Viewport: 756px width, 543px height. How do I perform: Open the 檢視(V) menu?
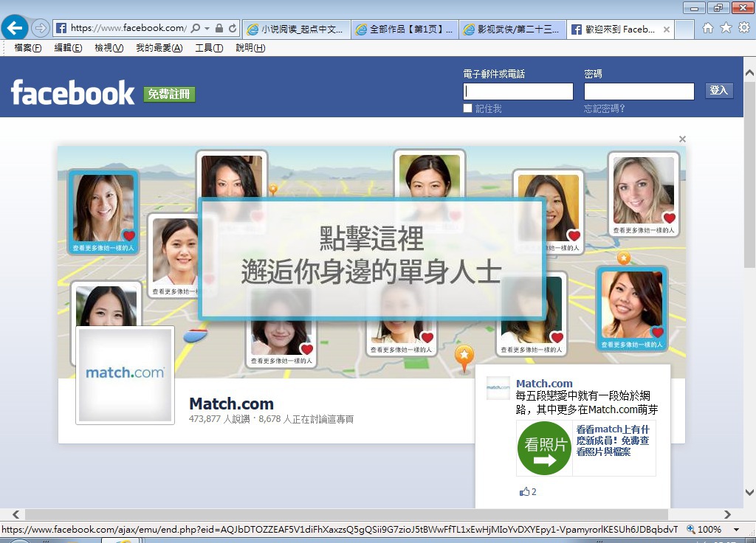(109, 48)
